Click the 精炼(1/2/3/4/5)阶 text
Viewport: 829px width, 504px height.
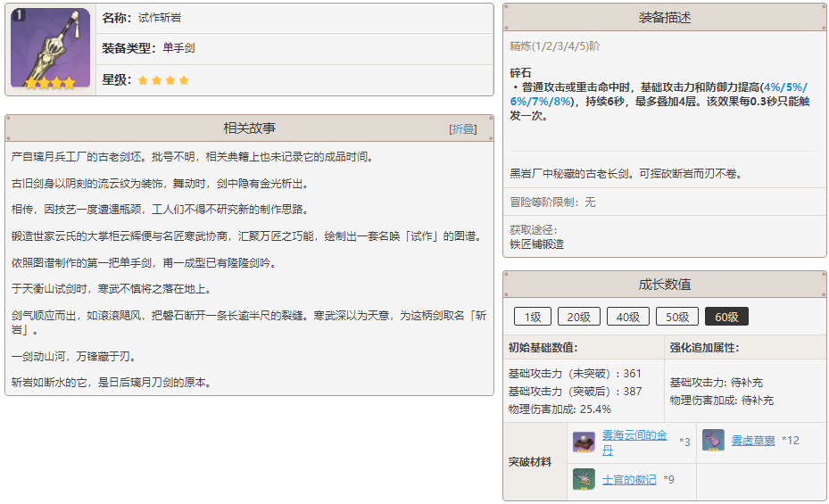[555, 46]
